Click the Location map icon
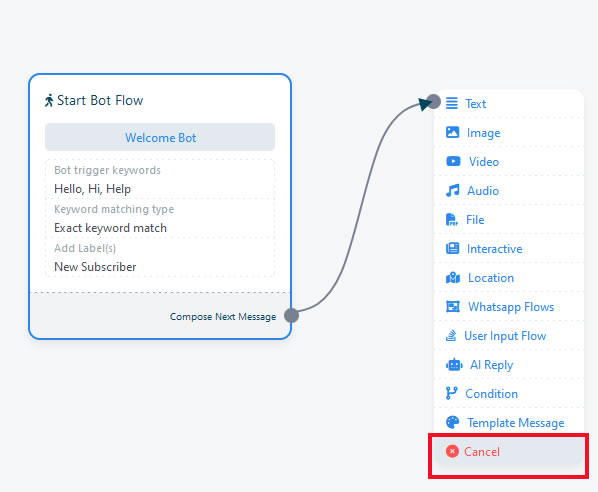 (453, 277)
